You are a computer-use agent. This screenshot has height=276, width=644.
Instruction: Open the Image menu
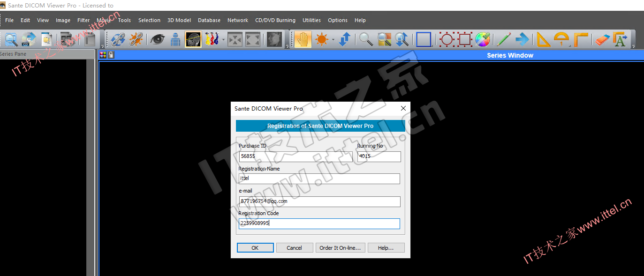coord(63,20)
